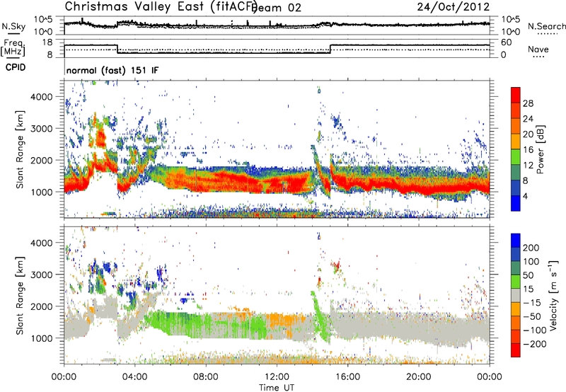Click the frequency step-up at 15:00

click(330, 49)
